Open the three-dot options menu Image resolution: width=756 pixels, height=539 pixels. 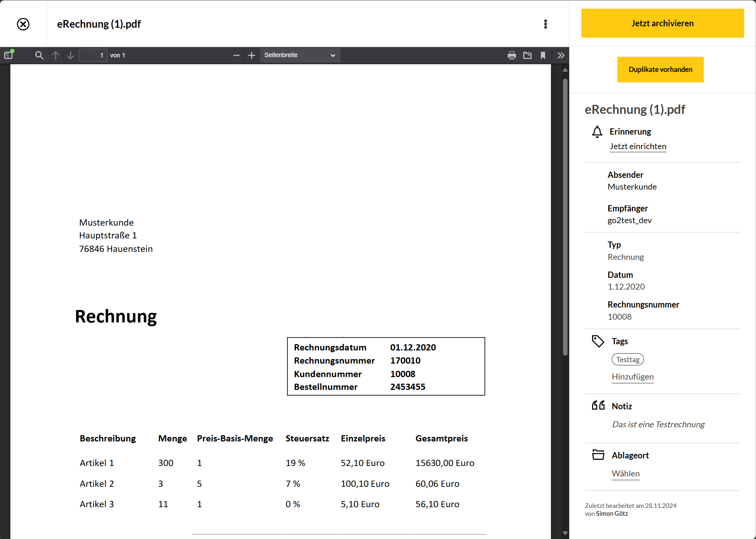pos(545,24)
